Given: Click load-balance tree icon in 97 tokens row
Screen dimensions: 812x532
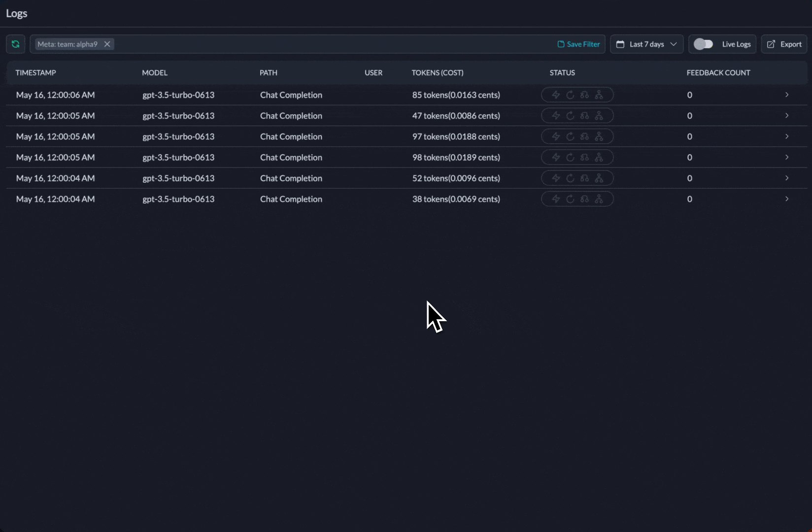Looking at the screenshot, I should coord(599,136).
